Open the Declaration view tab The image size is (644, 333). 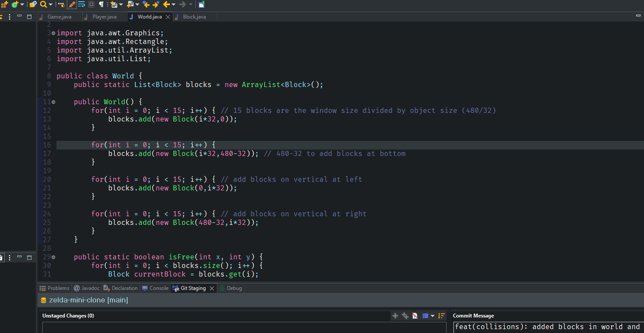(x=121, y=288)
